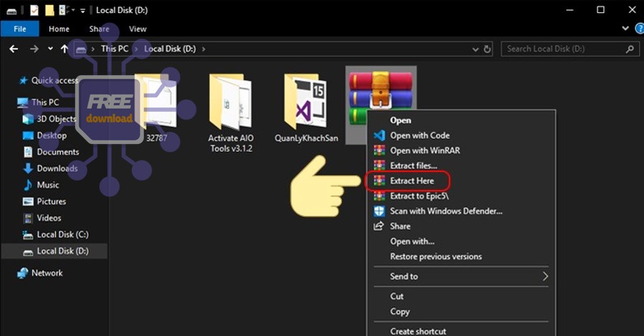Viewport: 644px width, 336px height.
Task: Expand the Send to submenu arrow
Action: coord(545,277)
